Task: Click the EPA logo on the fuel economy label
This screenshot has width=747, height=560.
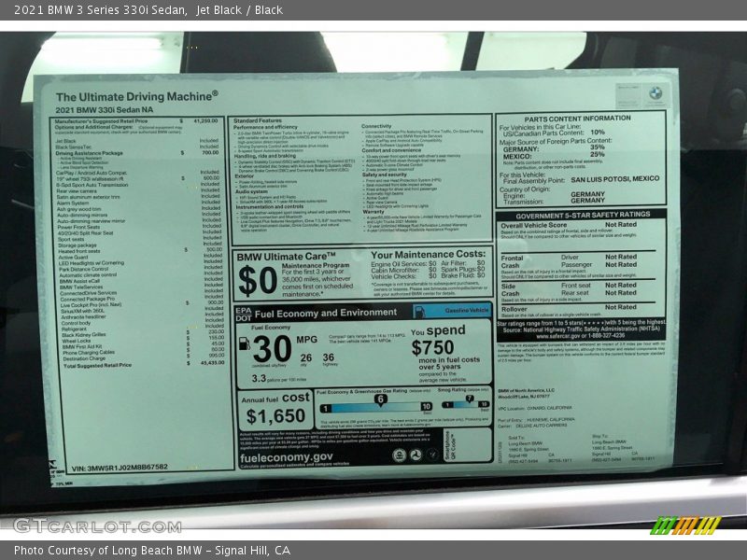Action: (x=243, y=312)
